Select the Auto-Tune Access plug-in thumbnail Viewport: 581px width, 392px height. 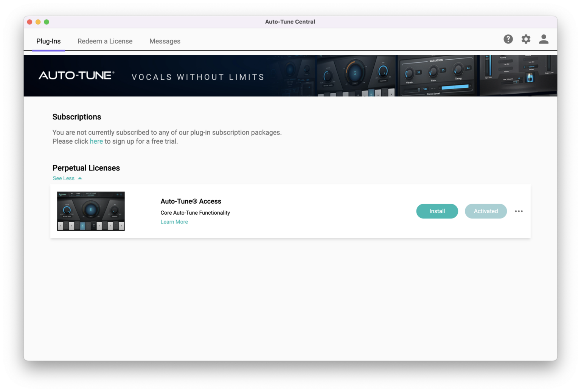[91, 211]
